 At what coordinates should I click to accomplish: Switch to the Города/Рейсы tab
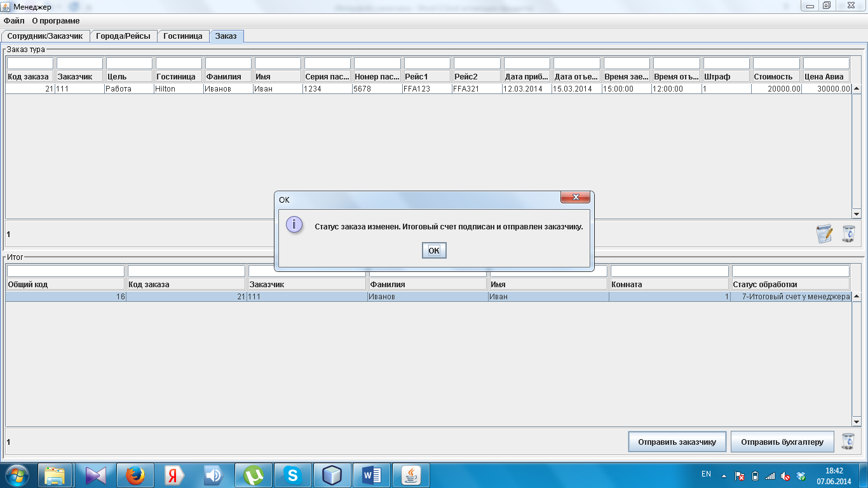coord(123,36)
